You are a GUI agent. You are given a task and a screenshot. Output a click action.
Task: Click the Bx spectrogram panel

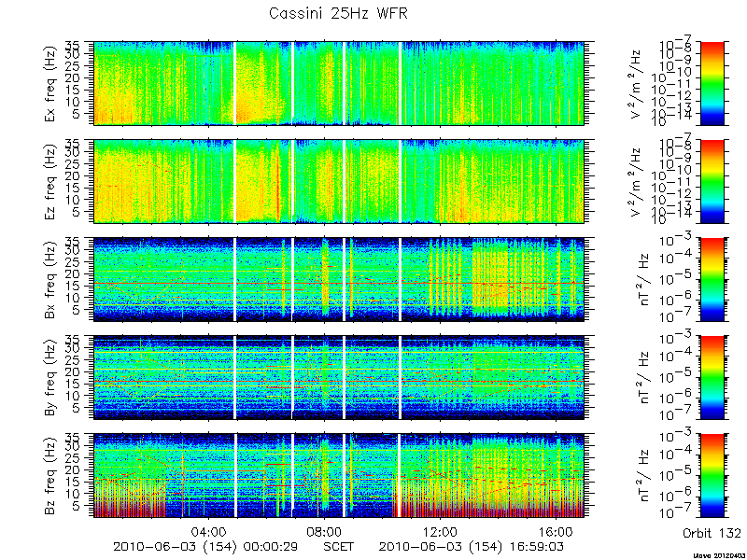tap(339, 279)
